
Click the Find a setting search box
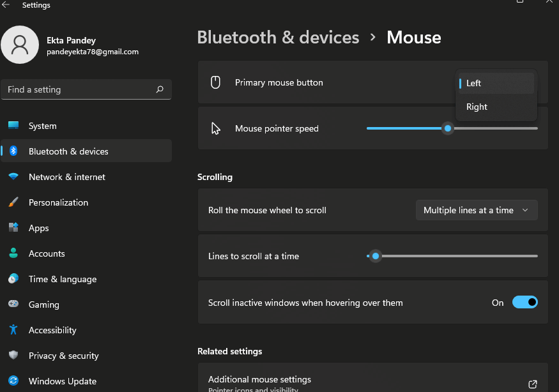(x=77, y=89)
